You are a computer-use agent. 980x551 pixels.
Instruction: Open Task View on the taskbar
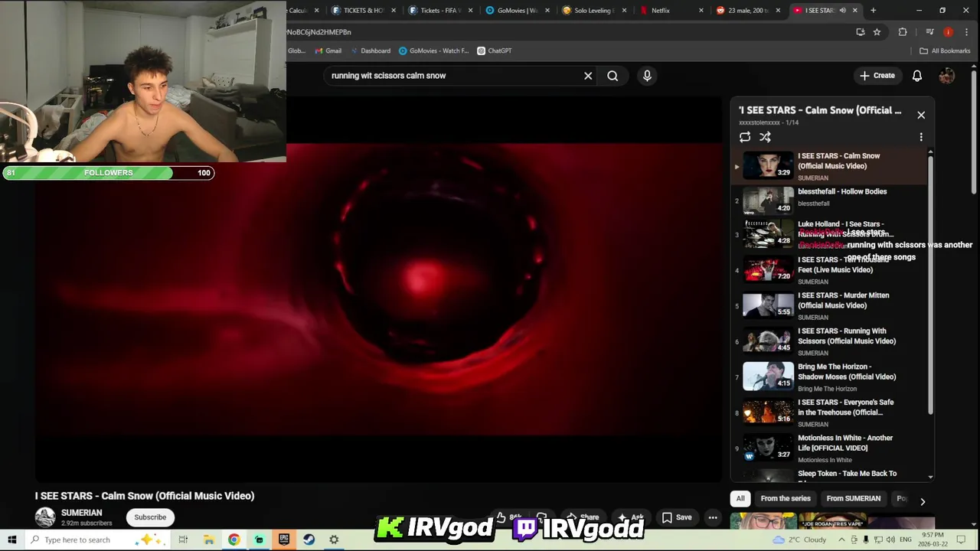tap(183, 540)
